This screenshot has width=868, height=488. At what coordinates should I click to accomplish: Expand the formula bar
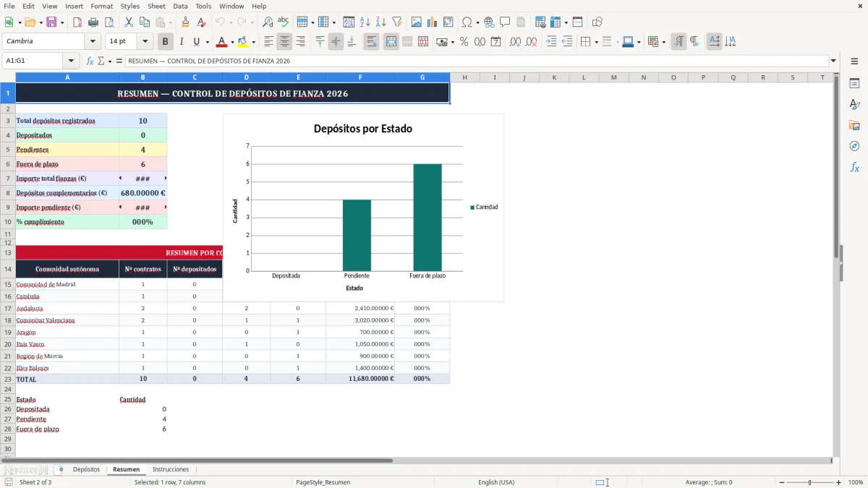833,61
